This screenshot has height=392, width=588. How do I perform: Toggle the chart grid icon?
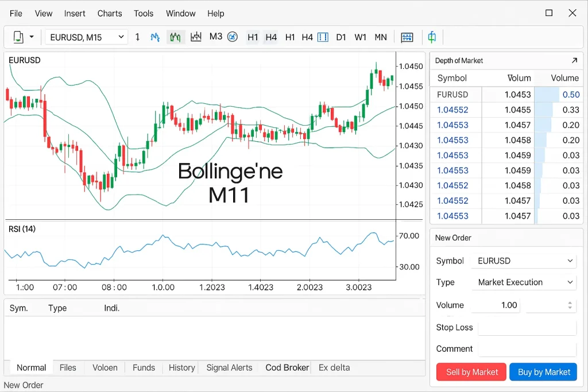point(407,37)
